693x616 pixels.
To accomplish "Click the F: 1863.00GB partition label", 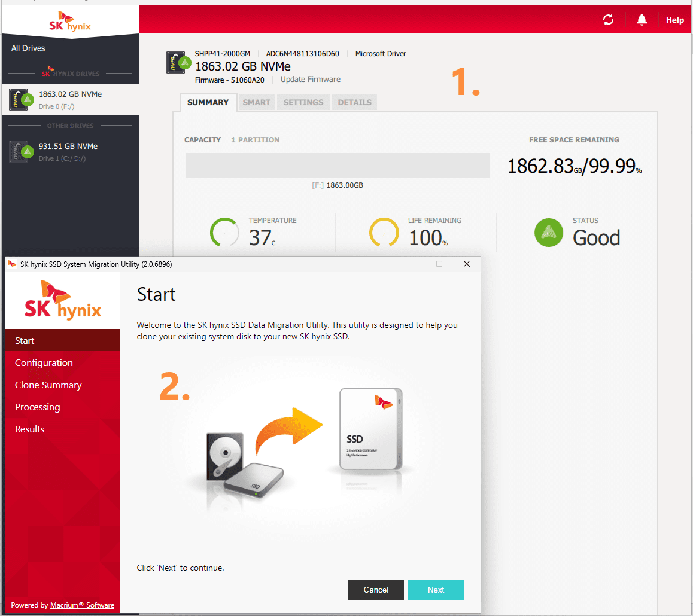I will tap(337, 185).
